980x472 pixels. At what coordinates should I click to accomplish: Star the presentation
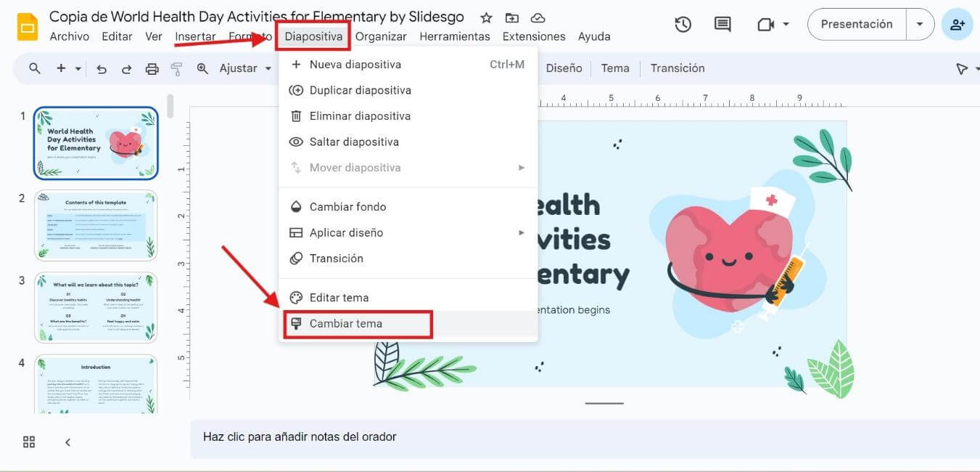486,17
